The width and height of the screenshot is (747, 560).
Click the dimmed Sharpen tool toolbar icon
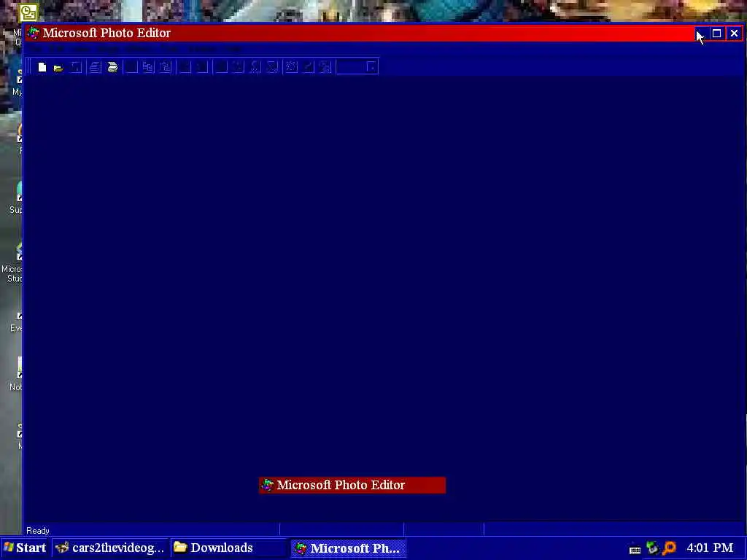272,67
